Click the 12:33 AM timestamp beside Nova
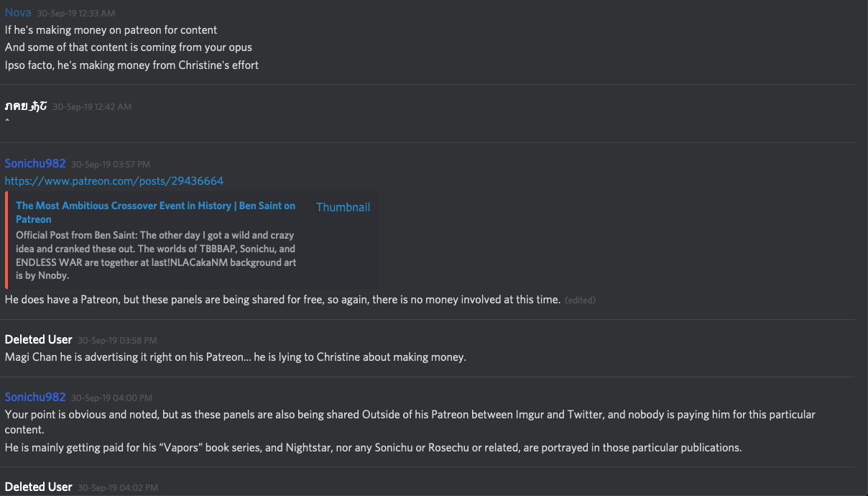This screenshot has width=868, height=496. click(x=75, y=14)
